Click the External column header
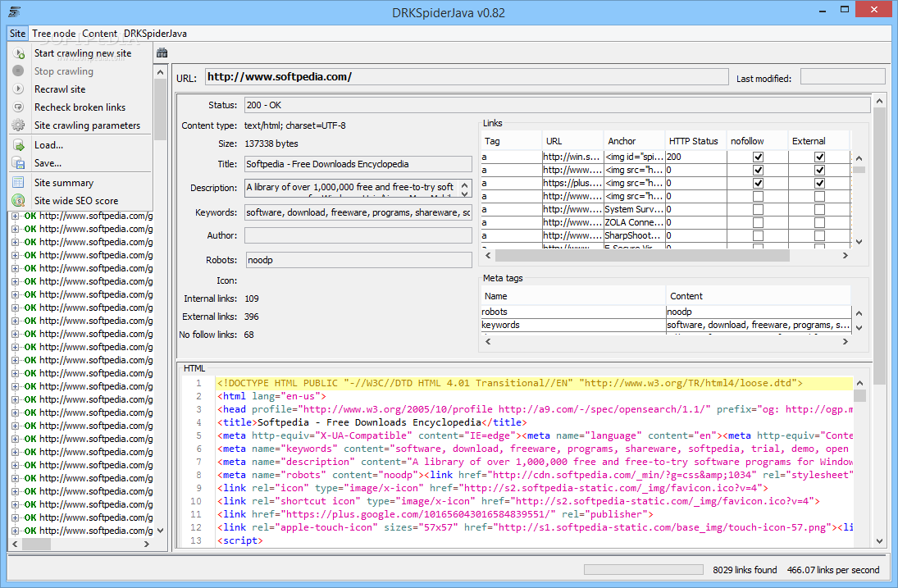 tap(819, 141)
